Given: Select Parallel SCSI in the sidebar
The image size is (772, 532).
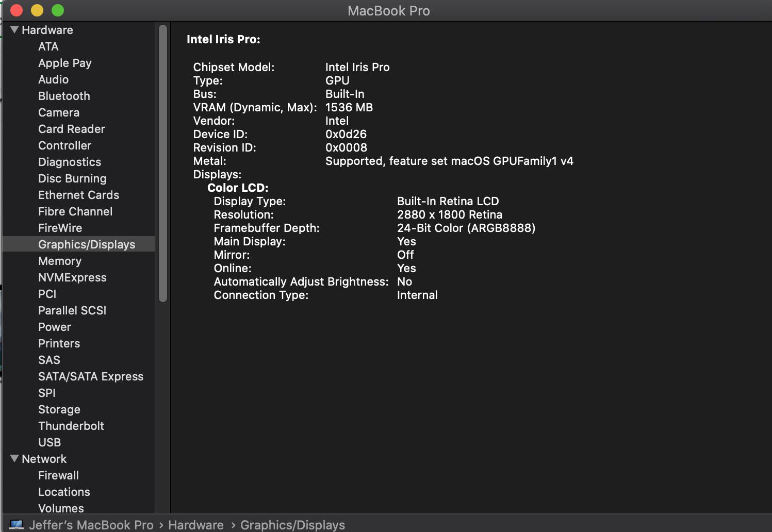Looking at the screenshot, I should pos(72,310).
